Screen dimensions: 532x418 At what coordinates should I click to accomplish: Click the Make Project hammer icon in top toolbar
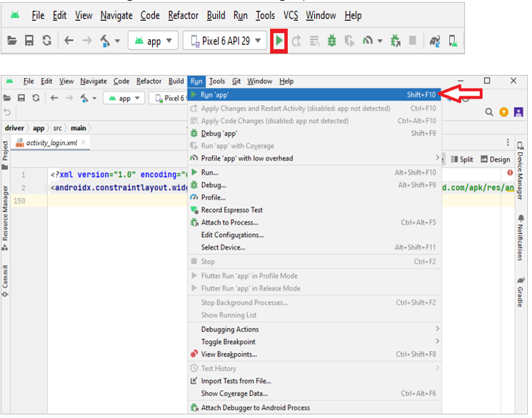point(105,41)
